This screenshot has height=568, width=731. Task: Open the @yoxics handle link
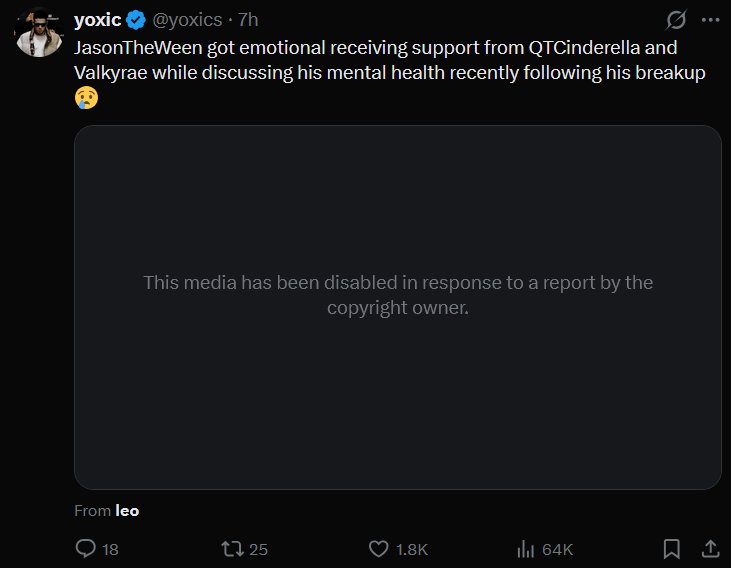pyautogui.click(x=187, y=20)
